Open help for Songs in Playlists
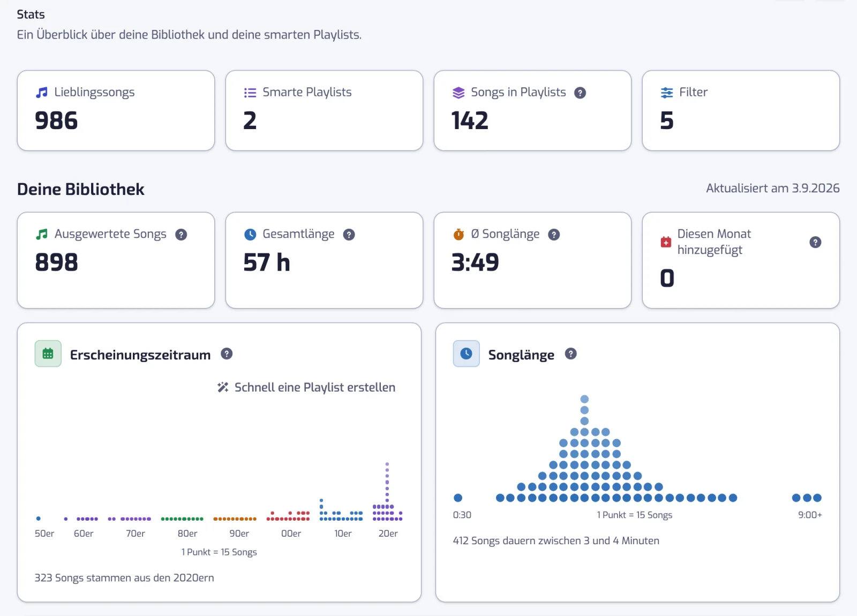857x616 pixels. pos(580,93)
